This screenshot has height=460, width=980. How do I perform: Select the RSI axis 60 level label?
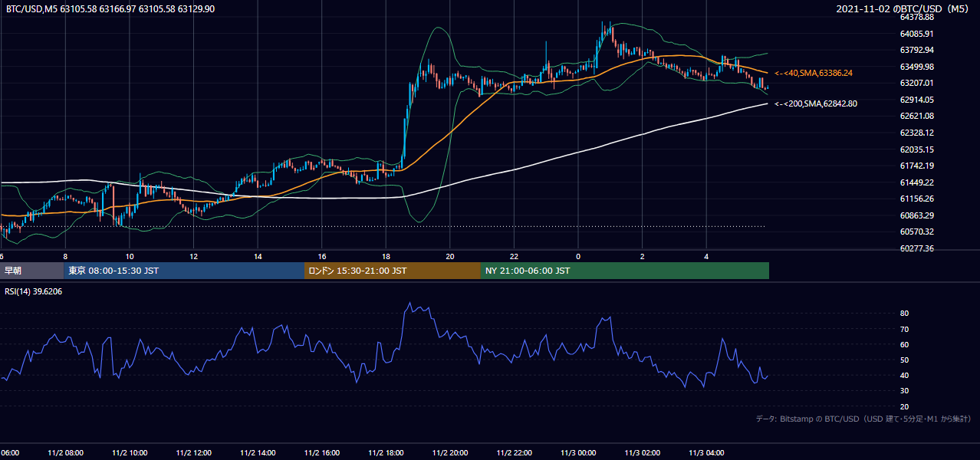[x=904, y=344]
